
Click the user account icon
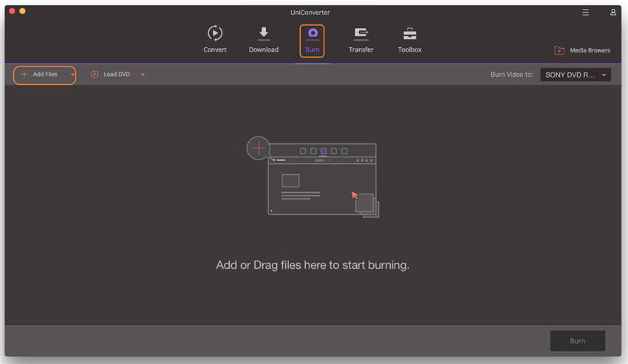click(612, 13)
